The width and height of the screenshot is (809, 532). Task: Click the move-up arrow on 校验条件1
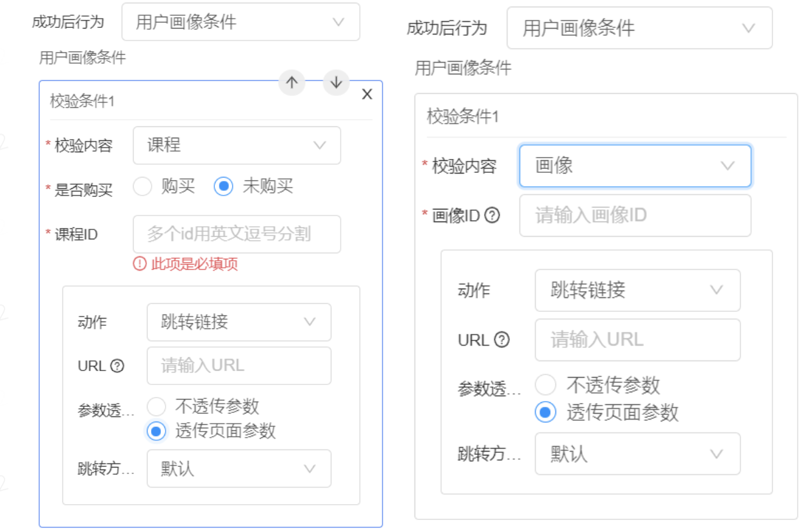291,82
